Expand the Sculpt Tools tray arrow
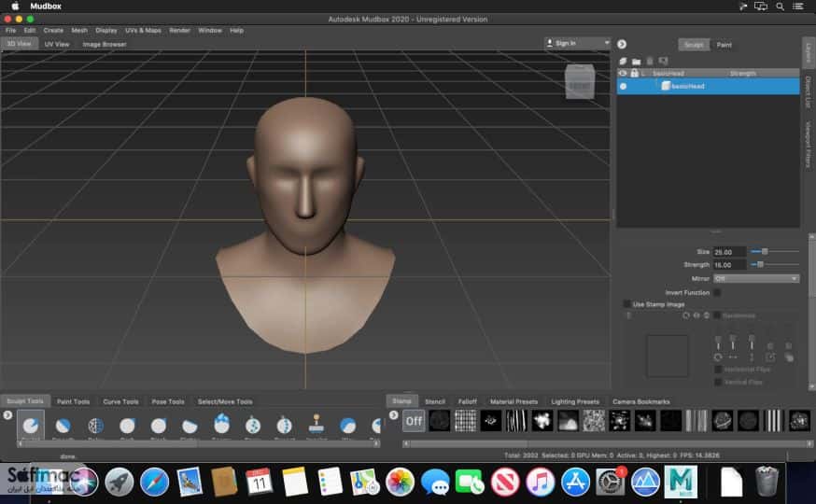The height and width of the screenshot is (504, 816). [x=7, y=415]
